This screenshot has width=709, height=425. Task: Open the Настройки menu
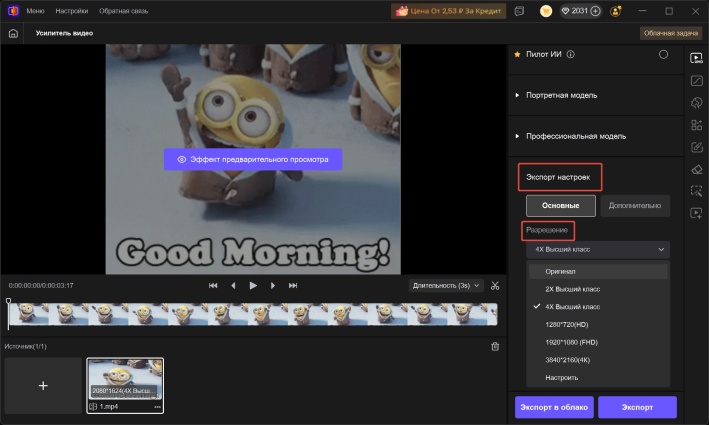pyautogui.click(x=71, y=11)
